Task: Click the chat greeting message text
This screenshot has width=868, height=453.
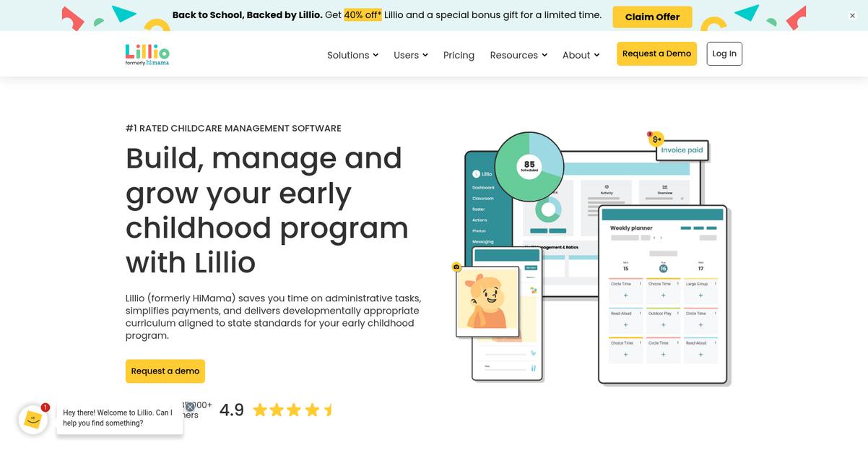Action: [x=118, y=418]
